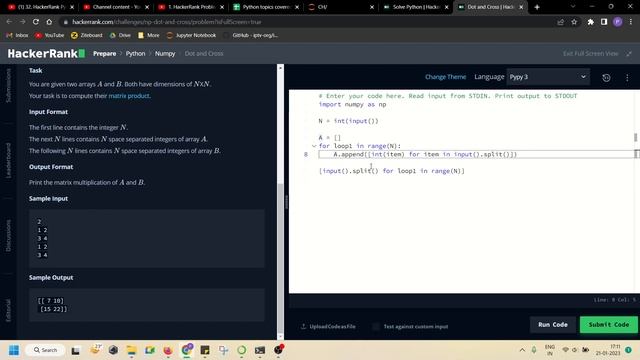Viewport: 640px width, 360px height.
Task: Open the Chrome icon in the taskbar
Action: point(187,350)
